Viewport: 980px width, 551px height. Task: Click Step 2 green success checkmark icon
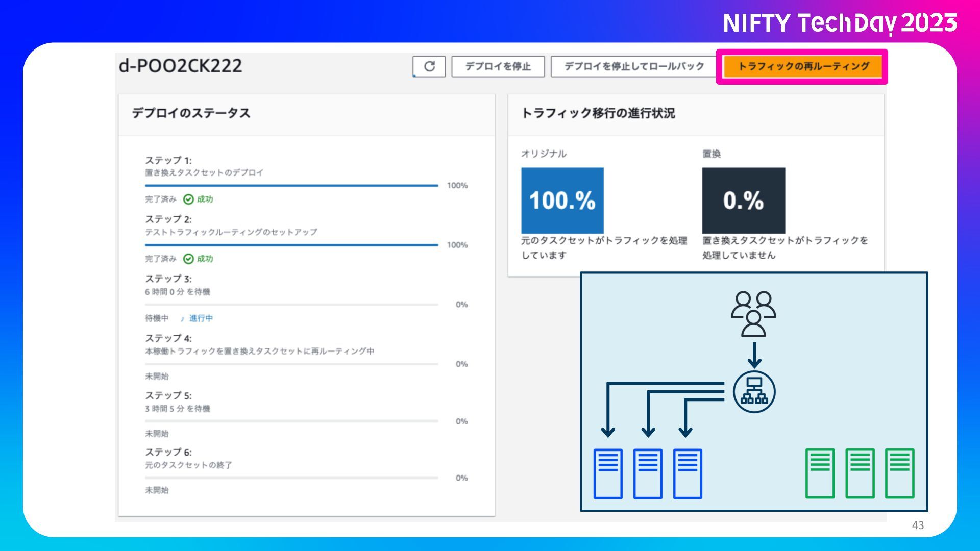188,259
